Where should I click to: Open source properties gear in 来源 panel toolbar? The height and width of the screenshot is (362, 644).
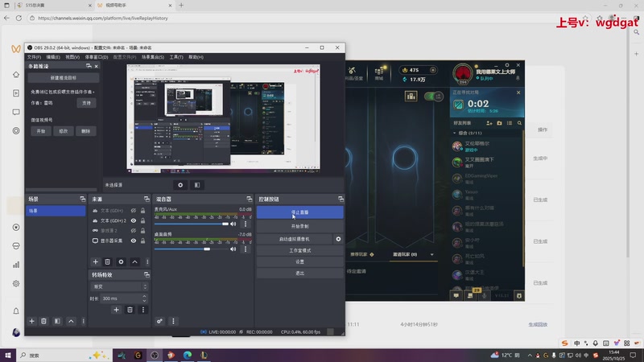121,262
